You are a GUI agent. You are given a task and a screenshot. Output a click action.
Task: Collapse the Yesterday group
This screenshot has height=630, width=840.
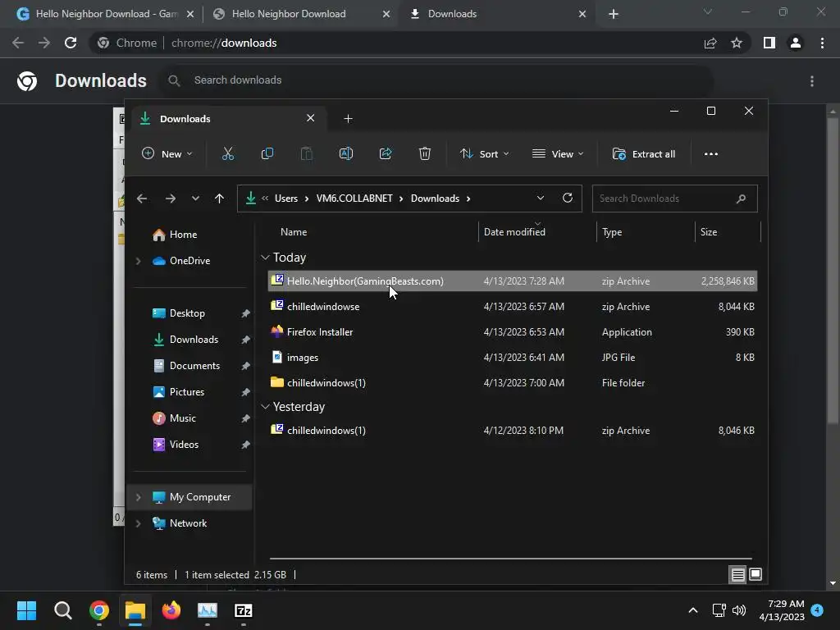tap(265, 407)
